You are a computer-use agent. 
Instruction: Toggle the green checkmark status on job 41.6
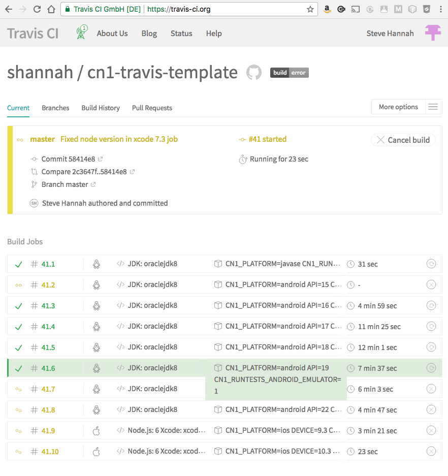click(x=18, y=368)
